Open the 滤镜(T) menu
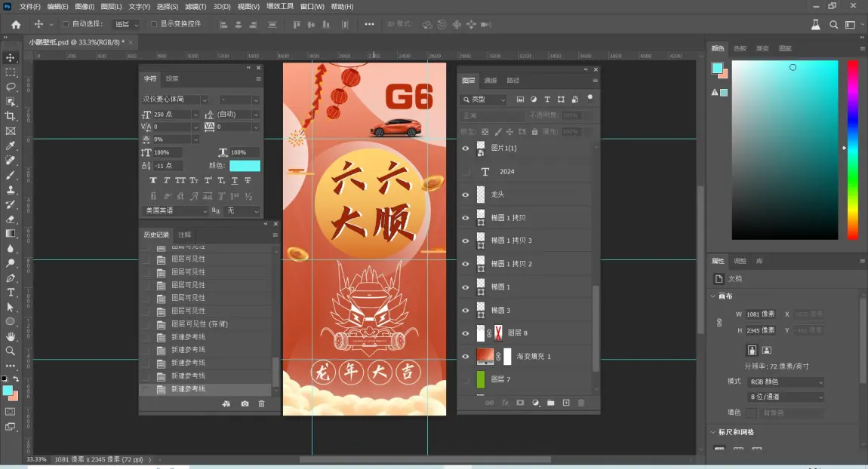The width and height of the screenshot is (868, 469). (195, 7)
